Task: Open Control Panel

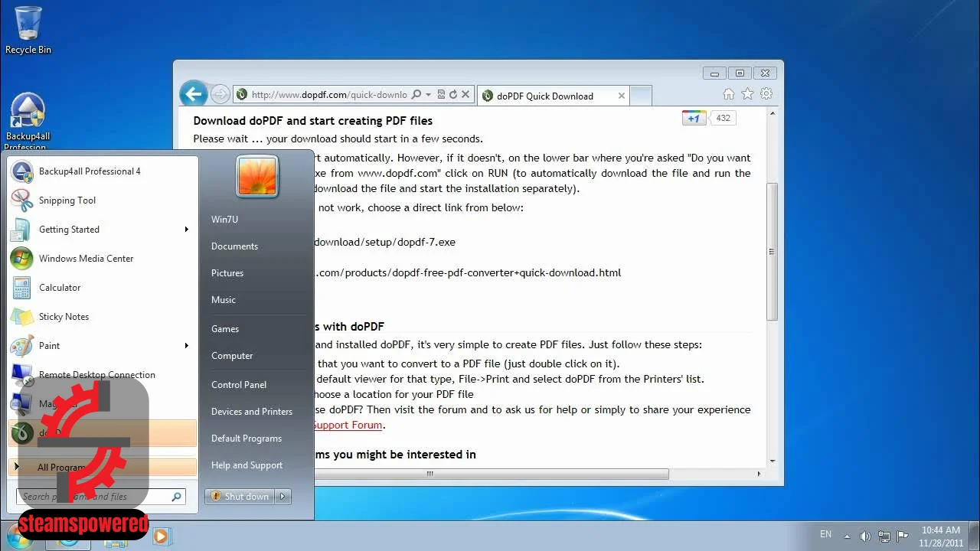Action: [x=239, y=385]
